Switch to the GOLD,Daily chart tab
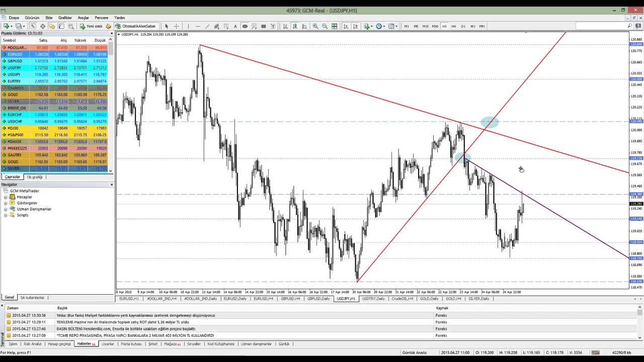The width and height of the screenshot is (644, 362). pos(429,299)
